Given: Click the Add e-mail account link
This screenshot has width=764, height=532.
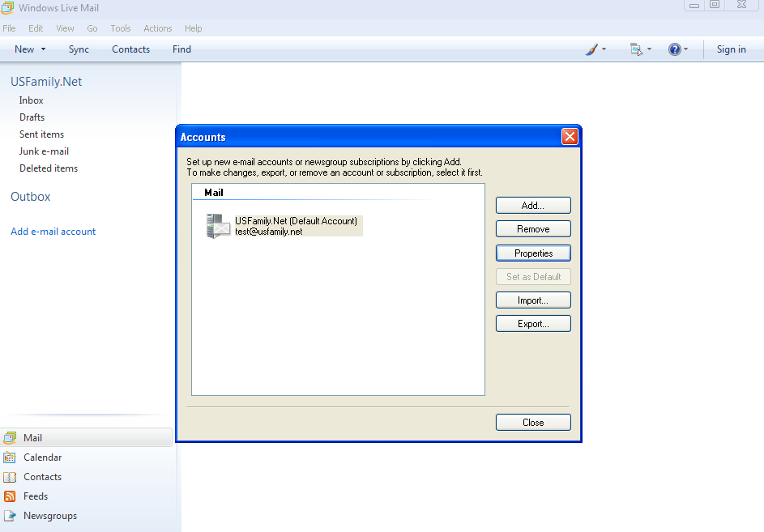Looking at the screenshot, I should coord(53,232).
